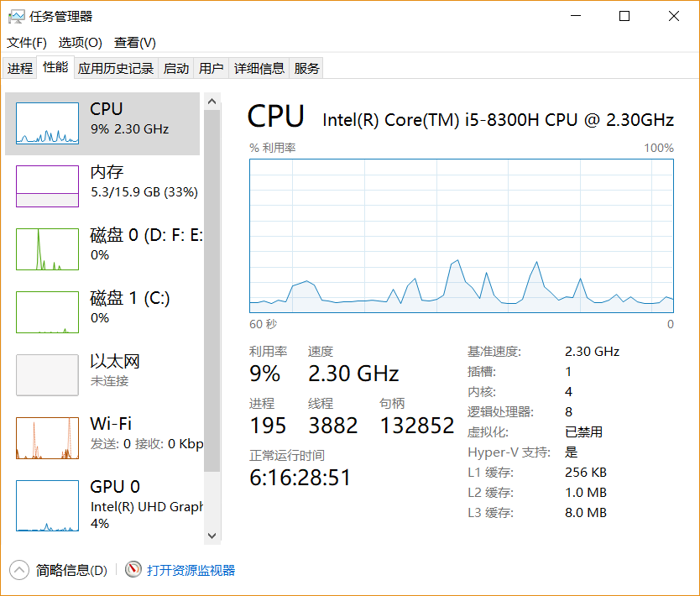
Task: Open 磁盘 1 (C:) disk graph
Action: point(47,312)
